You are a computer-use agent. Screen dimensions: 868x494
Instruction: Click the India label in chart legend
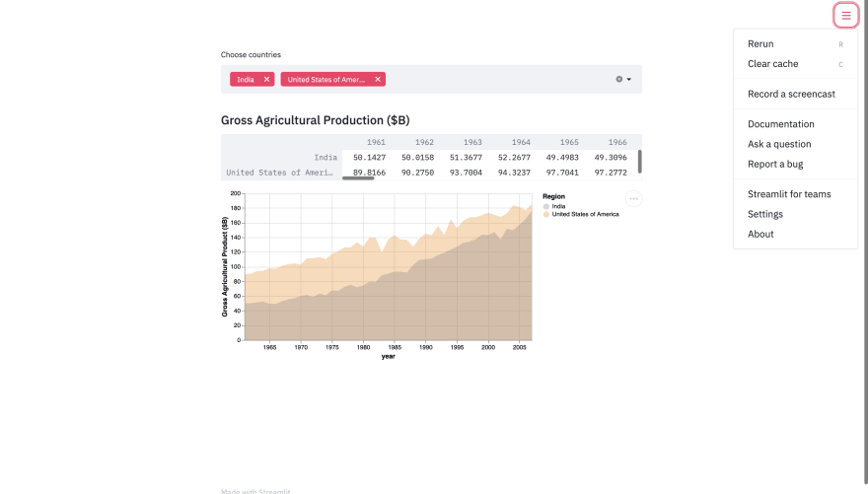click(x=558, y=206)
